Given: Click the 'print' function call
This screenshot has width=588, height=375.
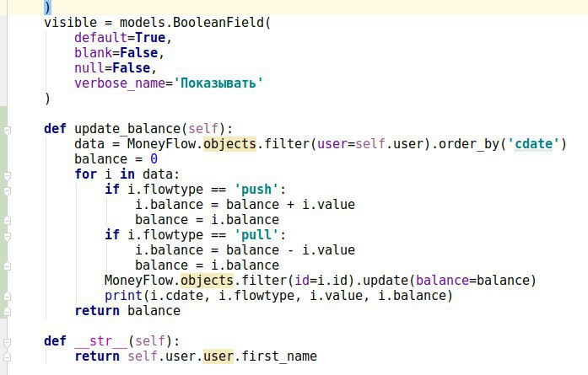Looking at the screenshot, I should coord(123,296).
